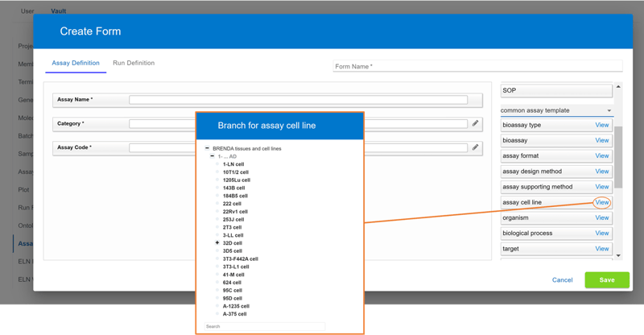Select the 253J cell entry

[x=233, y=219]
